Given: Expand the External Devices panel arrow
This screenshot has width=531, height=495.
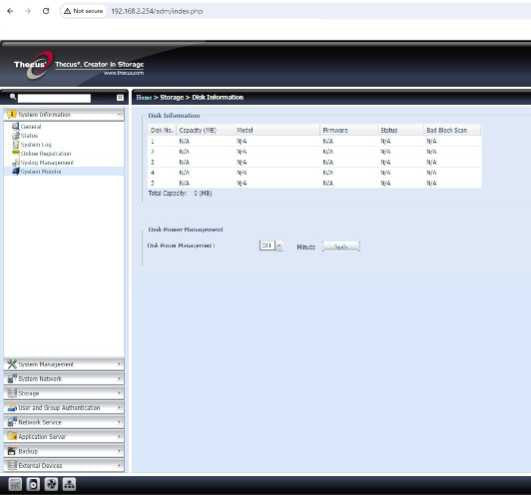Looking at the screenshot, I should tap(119, 466).
